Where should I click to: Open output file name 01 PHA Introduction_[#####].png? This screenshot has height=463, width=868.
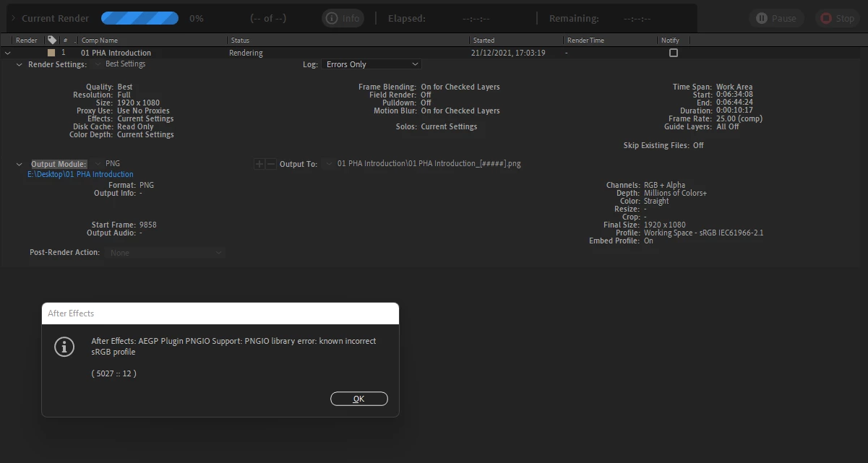429,164
